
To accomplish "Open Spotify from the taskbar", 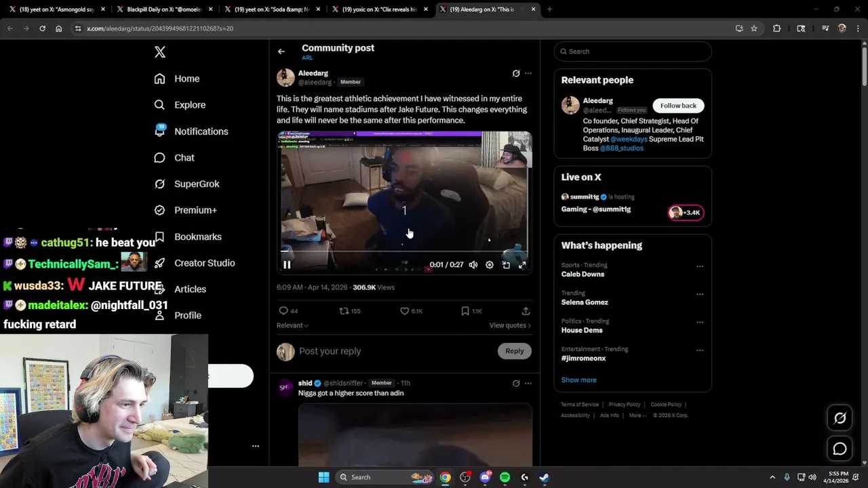I will pos(505,477).
